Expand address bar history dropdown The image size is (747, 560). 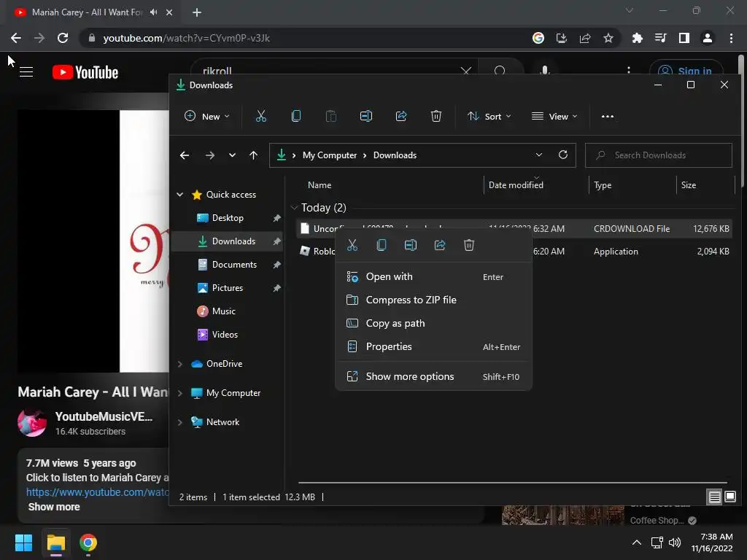(539, 155)
